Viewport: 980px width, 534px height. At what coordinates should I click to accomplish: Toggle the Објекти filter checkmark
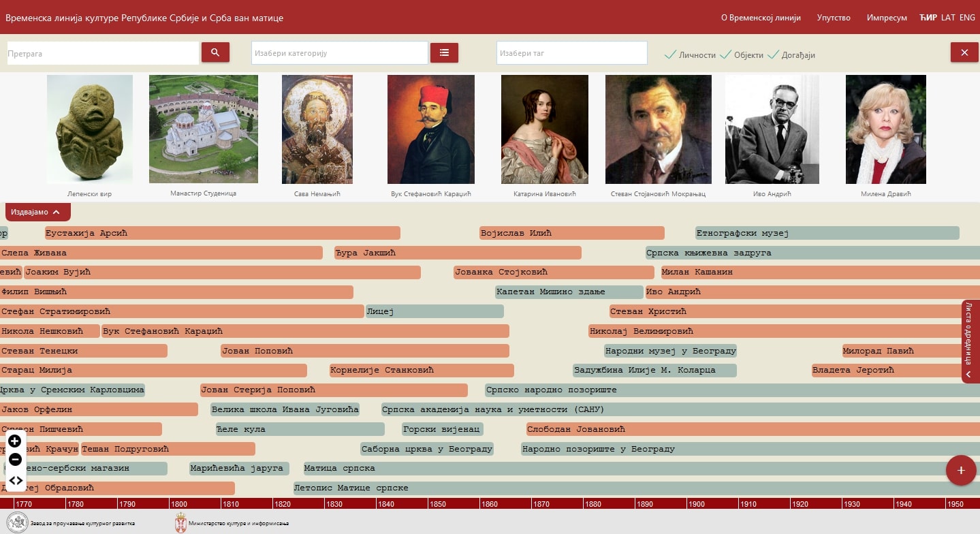pos(725,54)
